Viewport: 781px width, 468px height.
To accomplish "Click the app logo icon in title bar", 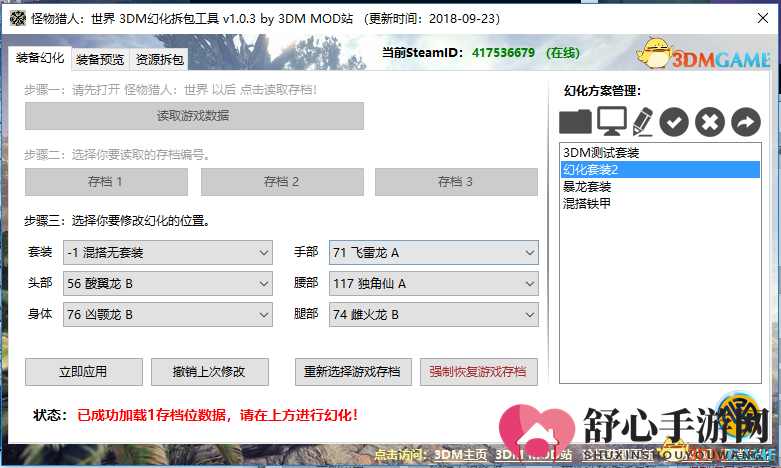I will 18,18.
